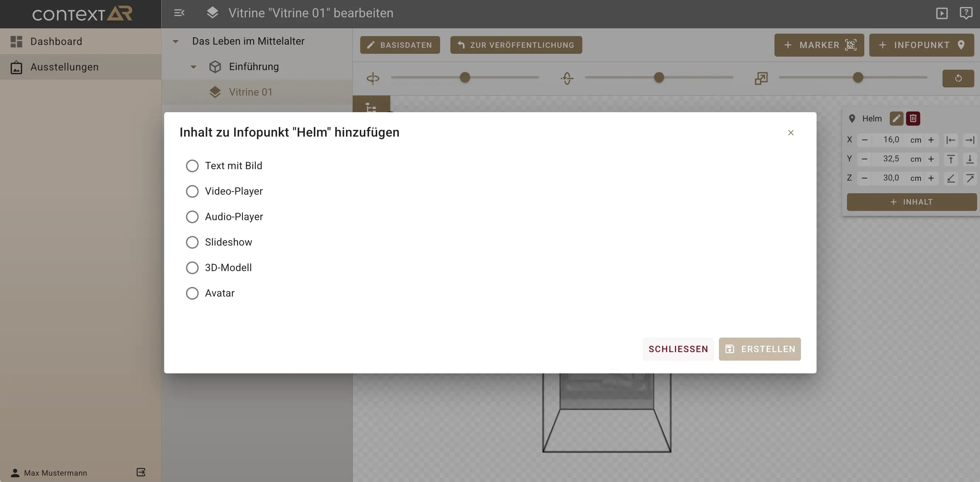Click the preview play icon in header
Screen dimensions: 980x482
pyautogui.click(x=941, y=13)
